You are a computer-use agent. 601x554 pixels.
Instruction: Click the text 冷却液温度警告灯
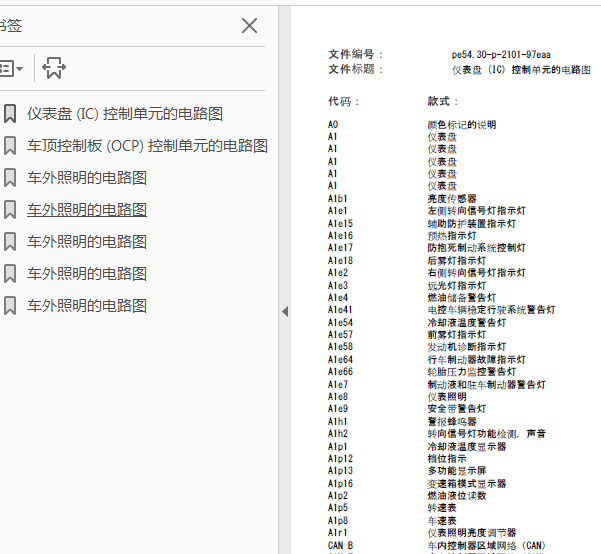tap(467, 323)
